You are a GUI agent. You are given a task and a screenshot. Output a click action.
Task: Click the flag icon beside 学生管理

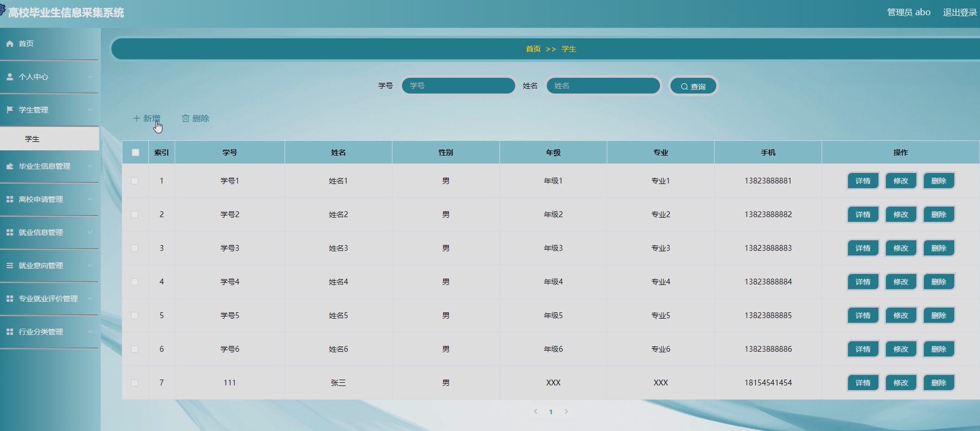coord(10,110)
